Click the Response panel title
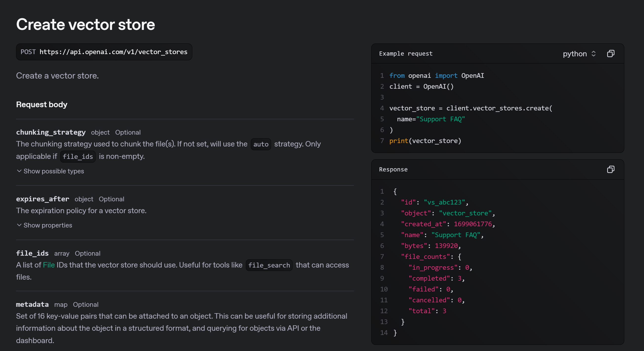644x351 pixels. point(393,169)
